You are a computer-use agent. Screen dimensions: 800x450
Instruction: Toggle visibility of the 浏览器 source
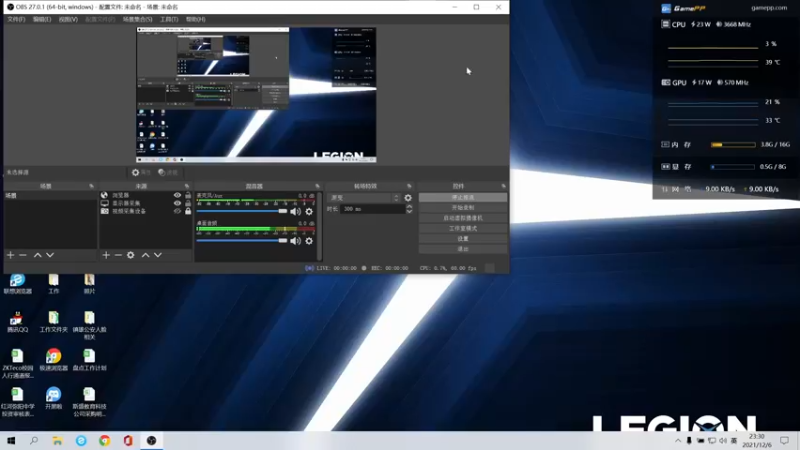coord(177,195)
